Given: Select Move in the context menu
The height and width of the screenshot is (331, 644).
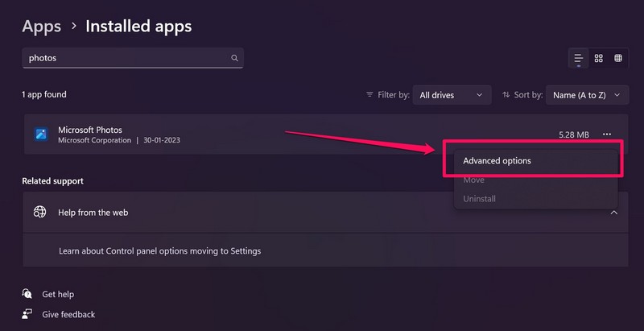Looking at the screenshot, I should click(x=473, y=180).
